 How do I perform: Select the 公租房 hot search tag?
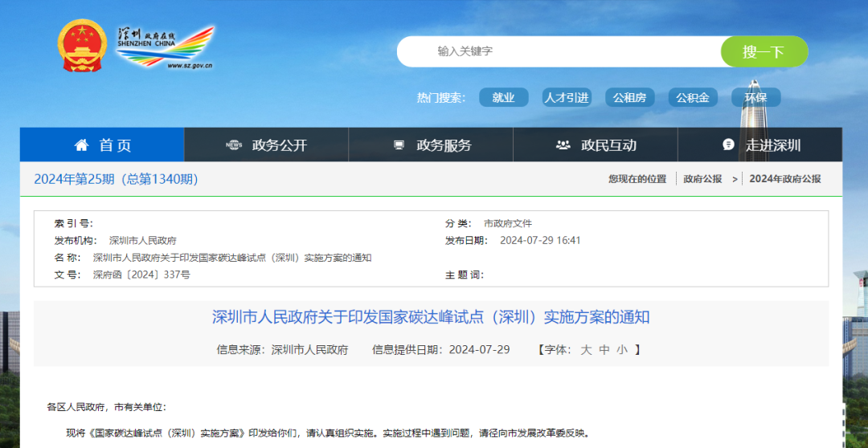[629, 98]
